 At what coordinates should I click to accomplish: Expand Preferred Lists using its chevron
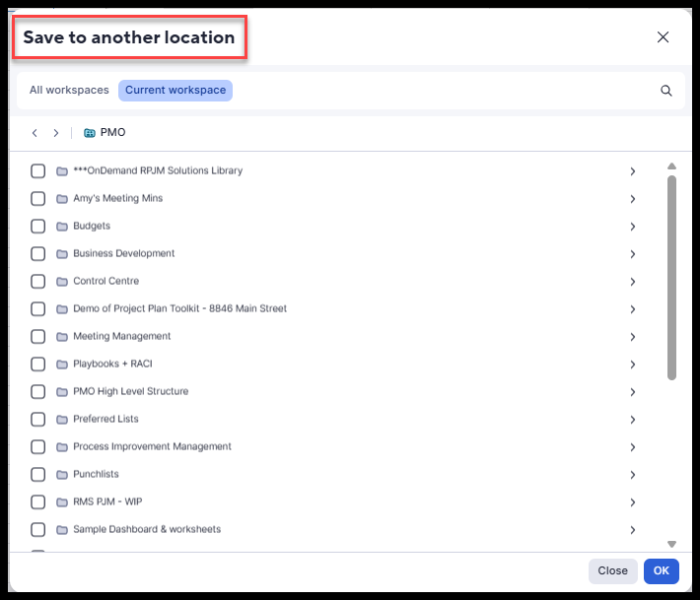(633, 420)
